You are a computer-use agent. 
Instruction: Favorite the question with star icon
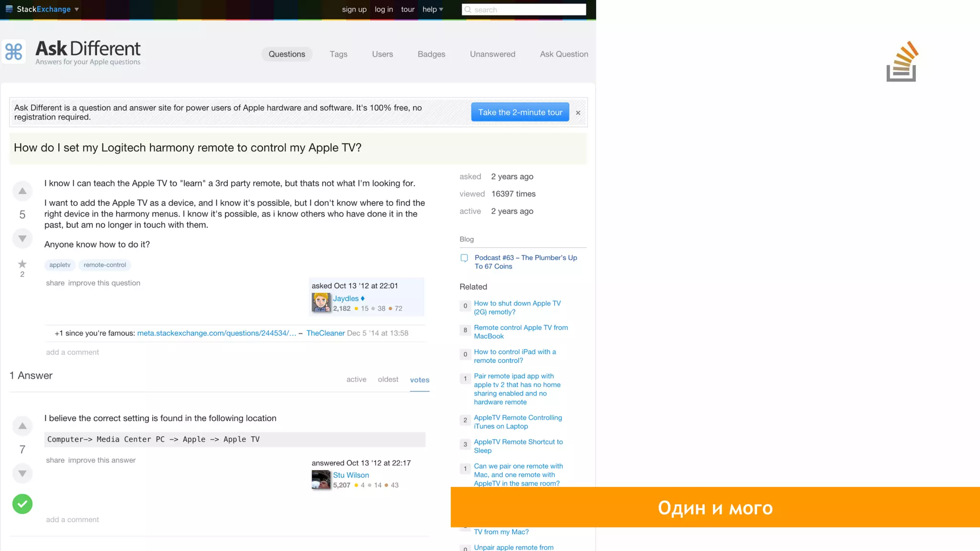point(22,264)
